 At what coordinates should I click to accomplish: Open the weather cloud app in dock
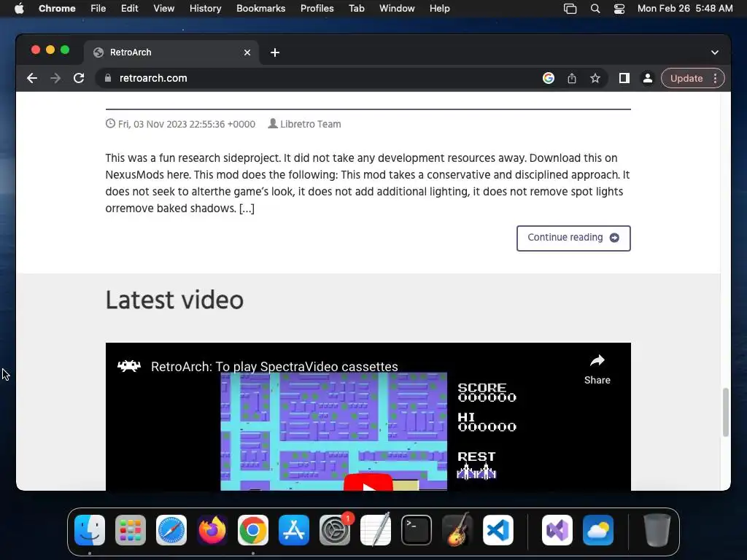598,530
